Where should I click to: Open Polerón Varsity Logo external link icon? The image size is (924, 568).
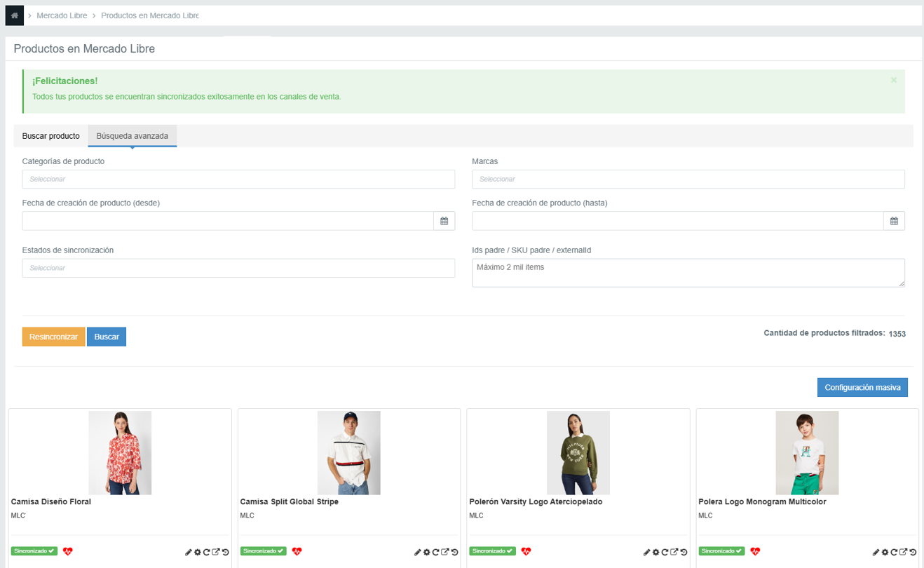(x=674, y=553)
